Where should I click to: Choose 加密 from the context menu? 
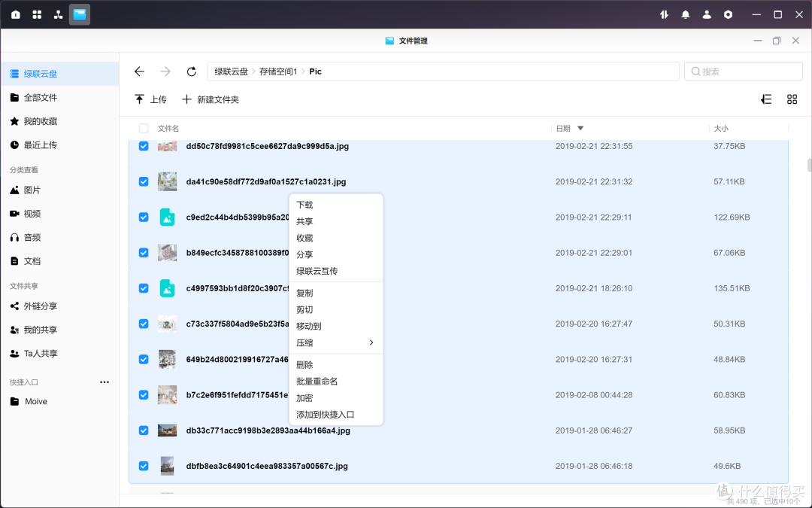pyautogui.click(x=335, y=398)
